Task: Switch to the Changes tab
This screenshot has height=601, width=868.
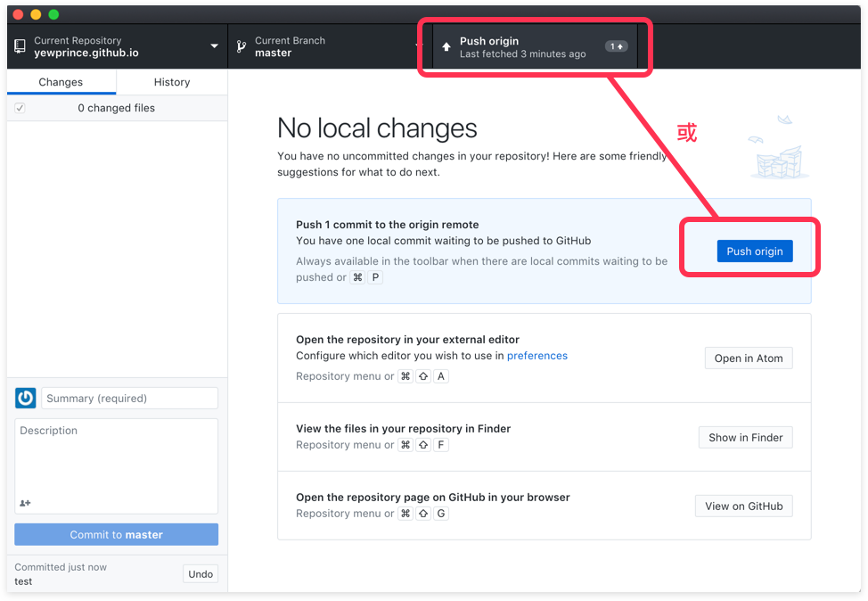Action: click(x=61, y=82)
